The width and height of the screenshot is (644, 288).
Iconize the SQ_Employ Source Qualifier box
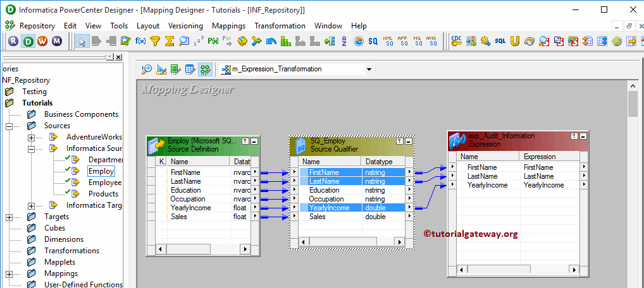[x=408, y=141]
